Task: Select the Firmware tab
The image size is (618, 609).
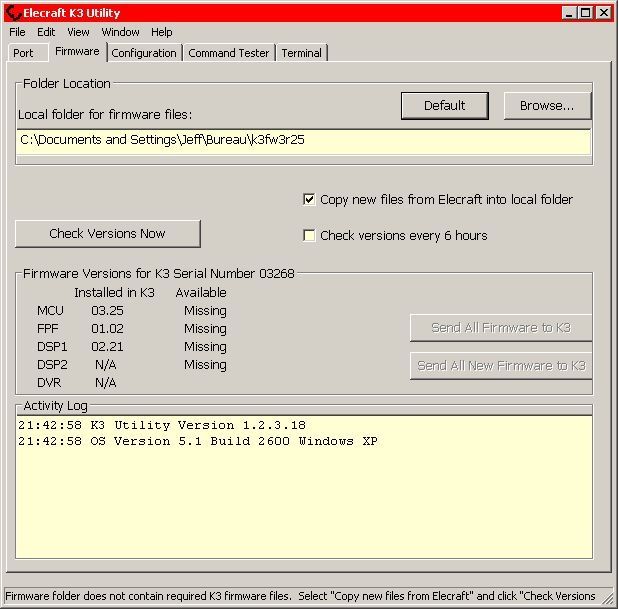Action: pos(77,52)
